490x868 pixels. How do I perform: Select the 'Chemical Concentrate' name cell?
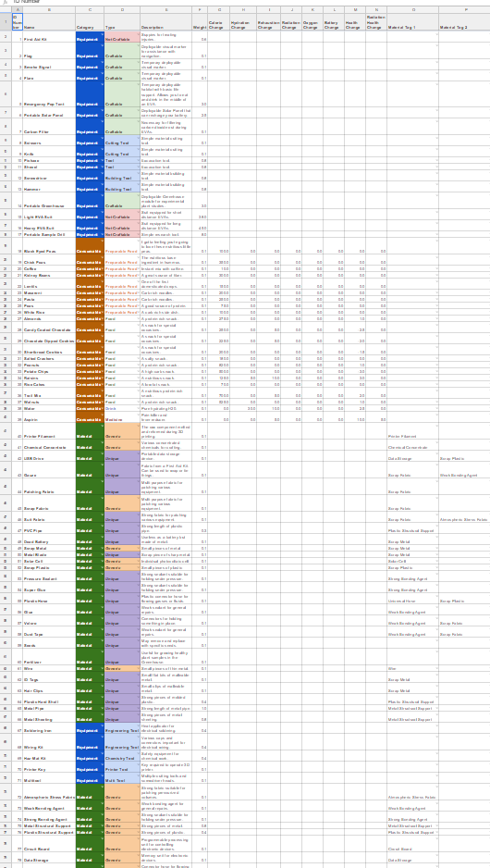click(x=48, y=446)
